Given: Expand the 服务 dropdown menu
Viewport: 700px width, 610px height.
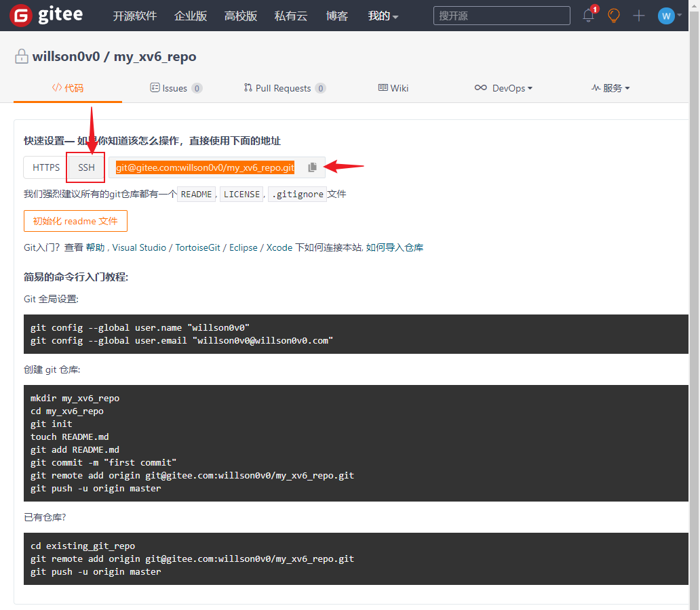Looking at the screenshot, I should (610, 88).
